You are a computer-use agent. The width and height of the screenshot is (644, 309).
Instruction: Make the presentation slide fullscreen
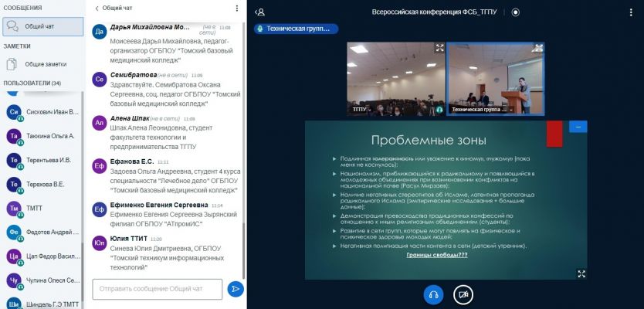point(581,273)
